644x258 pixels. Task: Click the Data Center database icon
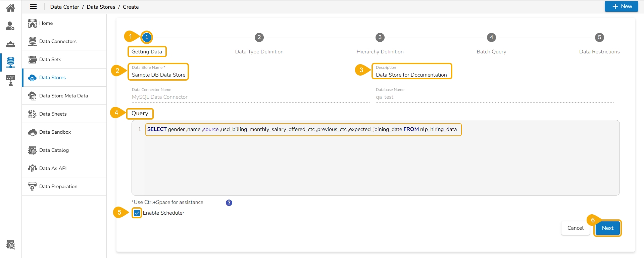pyautogui.click(x=11, y=62)
